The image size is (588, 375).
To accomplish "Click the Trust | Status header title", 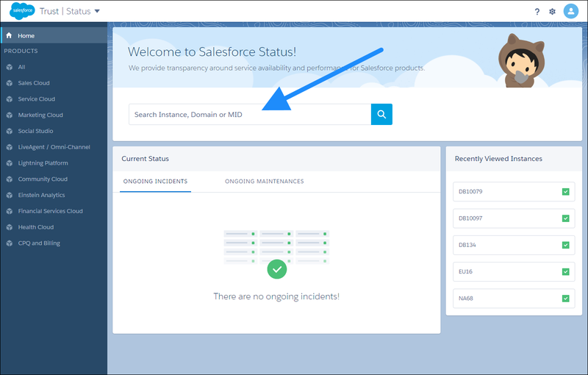I will [65, 11].
